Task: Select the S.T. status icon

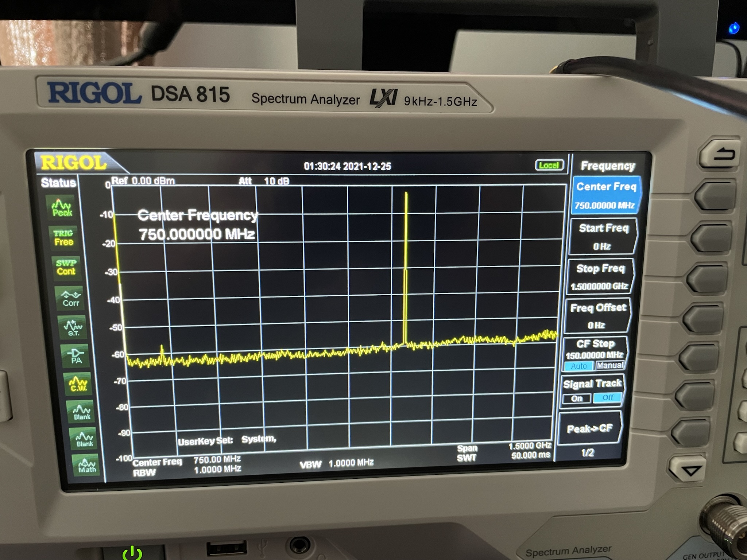Action: point(73,328)
